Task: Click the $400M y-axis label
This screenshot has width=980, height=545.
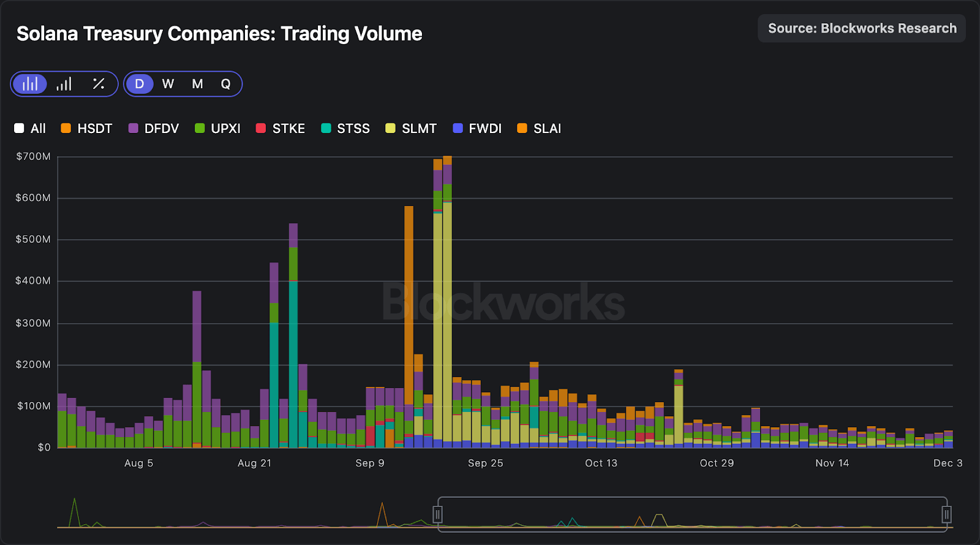Action: [x=33, y=281]
